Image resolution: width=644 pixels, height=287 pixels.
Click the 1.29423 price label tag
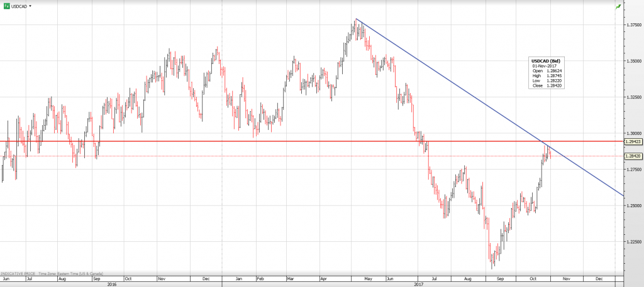coord(632,142)
